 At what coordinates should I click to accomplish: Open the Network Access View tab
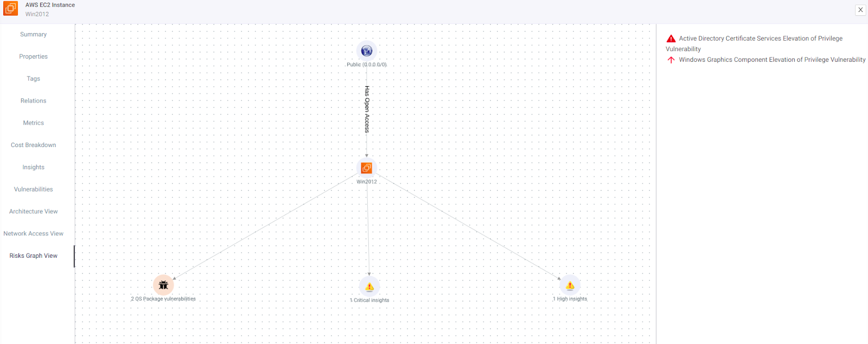click(34, 234)
